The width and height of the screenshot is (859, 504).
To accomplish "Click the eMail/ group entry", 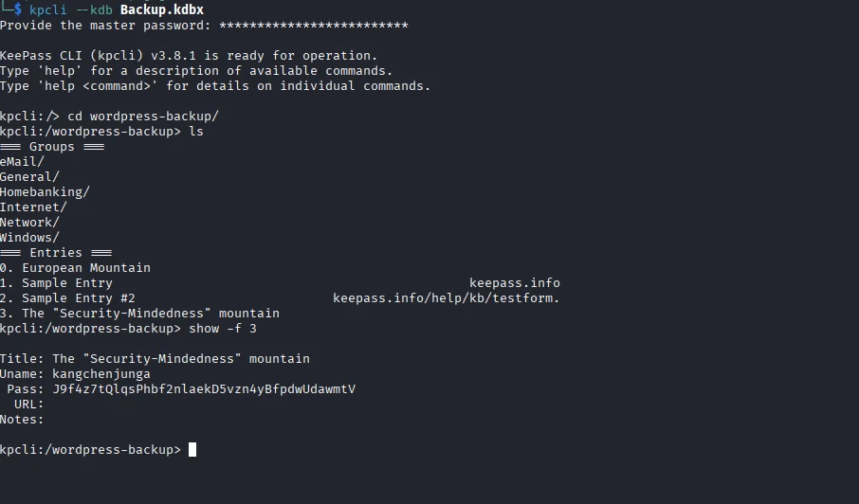I will click(x=22, y=162).
